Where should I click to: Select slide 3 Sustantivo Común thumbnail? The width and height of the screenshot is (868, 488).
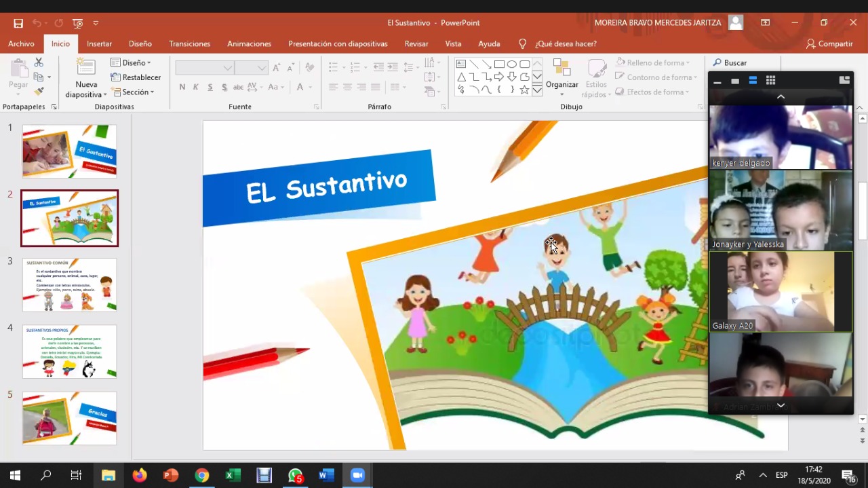[69, 285]
